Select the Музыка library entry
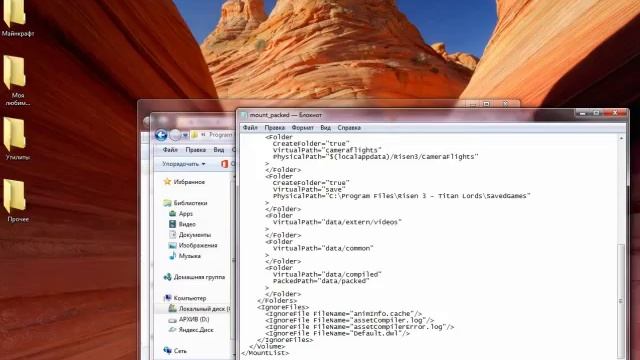 pyautogui.click(x=190, y=256)
